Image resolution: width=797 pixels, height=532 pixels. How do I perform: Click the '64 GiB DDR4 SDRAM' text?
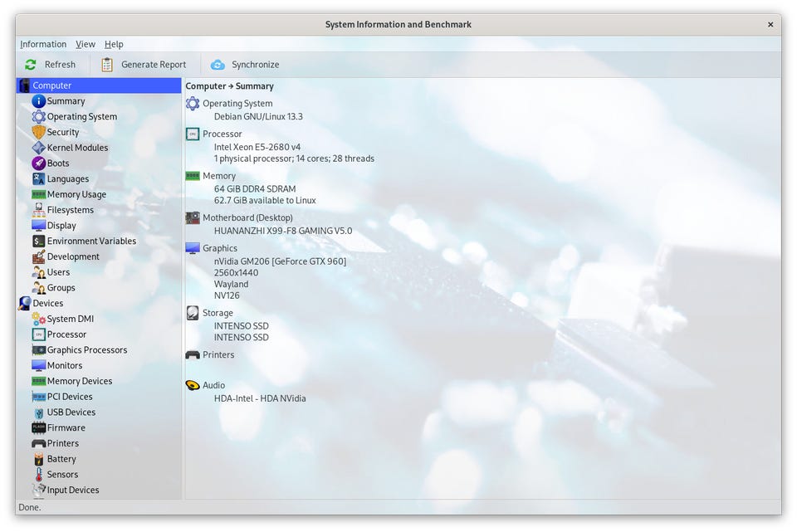click(x=255, y=188)
